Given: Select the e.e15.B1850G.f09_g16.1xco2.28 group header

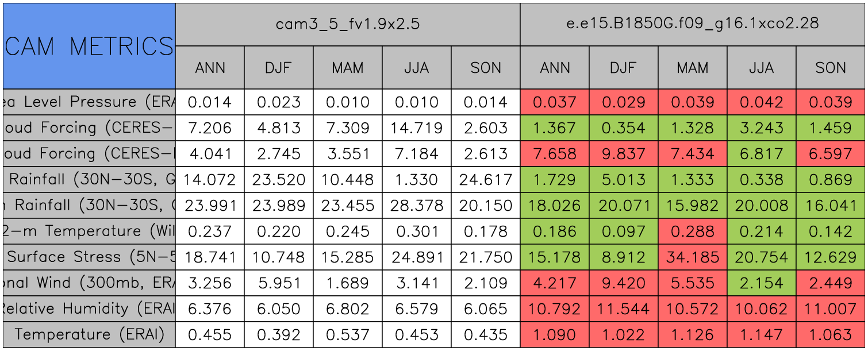Looking at the screenshot, I should 692,24.
